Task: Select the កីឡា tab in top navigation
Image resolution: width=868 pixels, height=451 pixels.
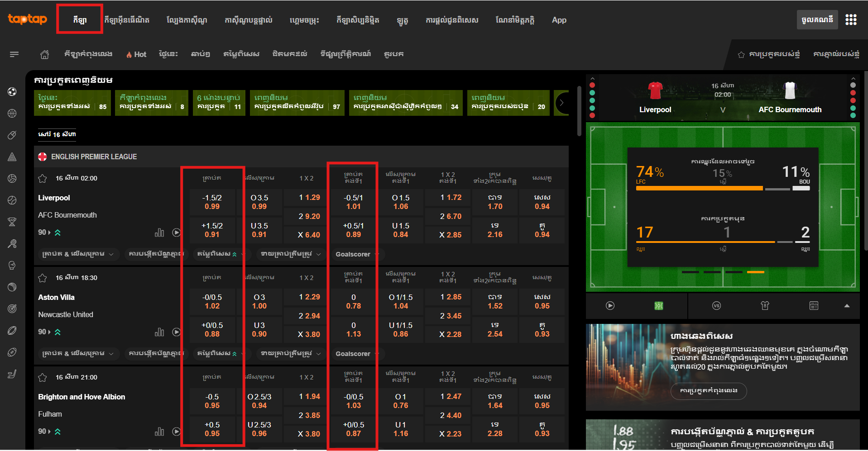Action: pos(80,20)
